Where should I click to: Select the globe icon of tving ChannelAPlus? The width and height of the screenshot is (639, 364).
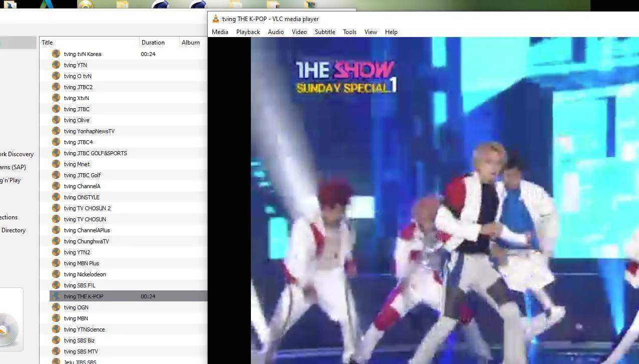pos(56,230)
